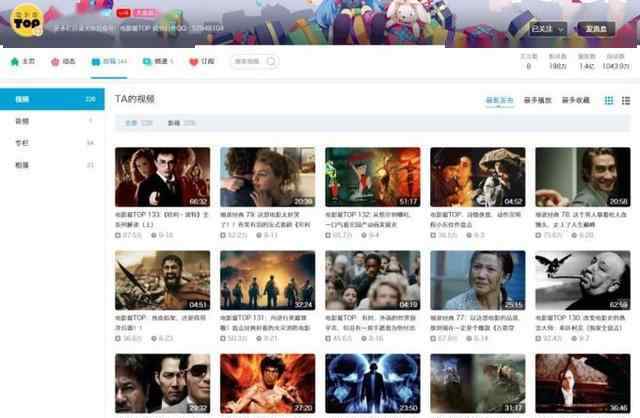Image resolution: width=640 pixels, height=418 pixels.
Task: Open the silhouetted soldiers thumbnail 32:24
Action: pyautogui.click(x=268, y=280)
